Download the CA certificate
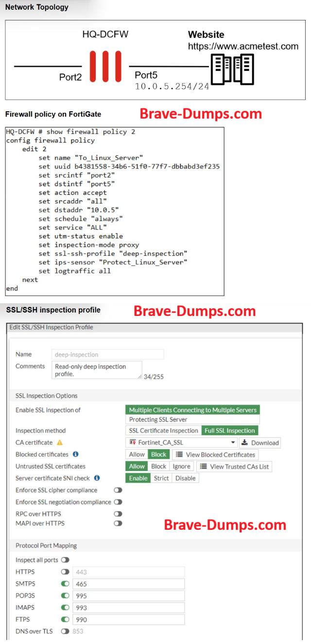Image resolution: width=311 pixels, height=644 pixels. (x=260, y=443)
